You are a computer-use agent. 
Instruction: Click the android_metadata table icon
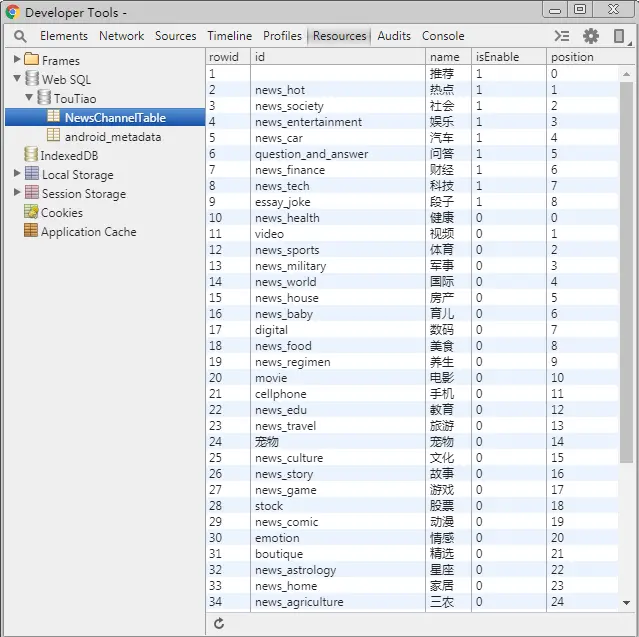(53, 135)
